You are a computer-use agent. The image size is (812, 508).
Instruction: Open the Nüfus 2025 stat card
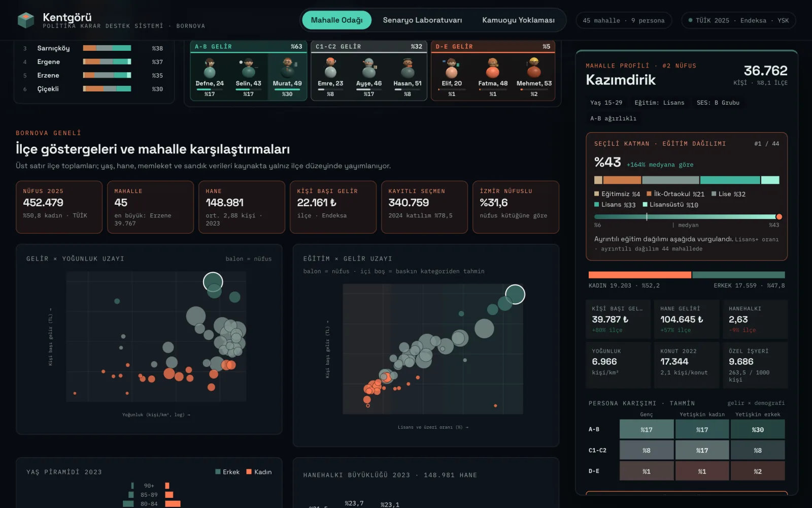pyautogui.click(x=59, y=207)
